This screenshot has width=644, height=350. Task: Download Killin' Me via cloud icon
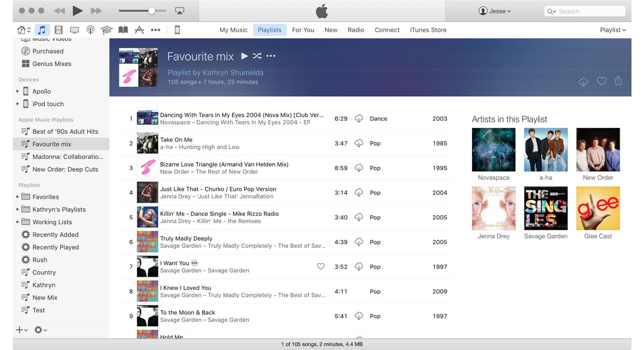pos(359,217)
